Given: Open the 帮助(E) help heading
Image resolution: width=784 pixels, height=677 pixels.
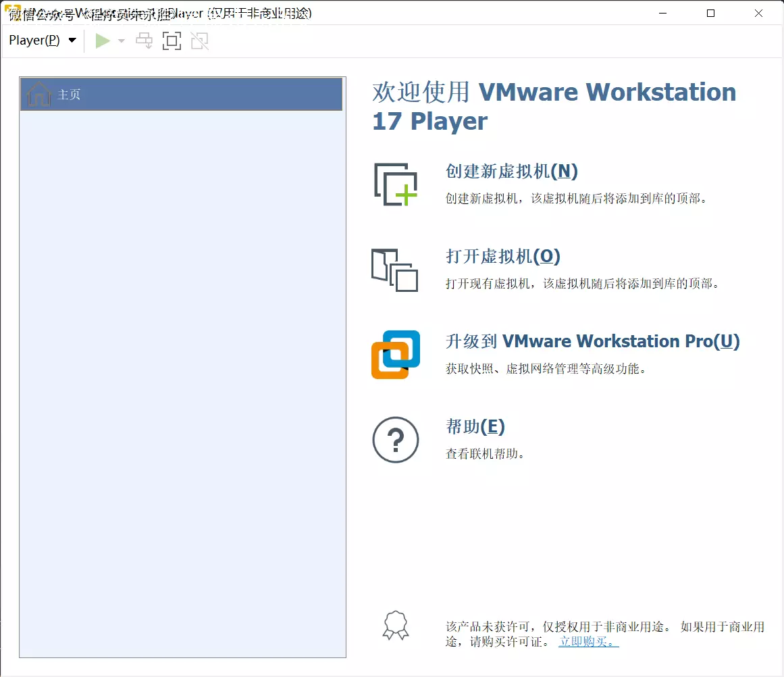Looking at the screenshot, I should (x=475, y=427).
